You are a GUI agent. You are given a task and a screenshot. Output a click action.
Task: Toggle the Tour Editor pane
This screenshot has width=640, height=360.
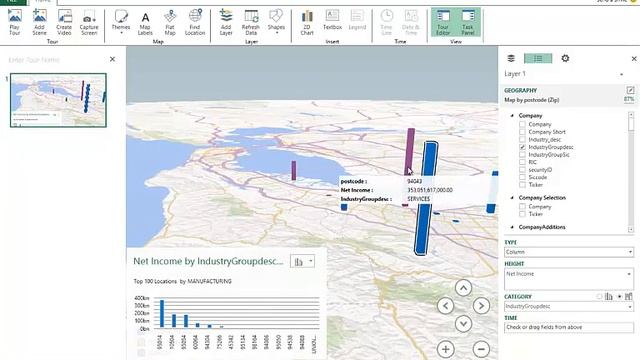coord(443,22)
